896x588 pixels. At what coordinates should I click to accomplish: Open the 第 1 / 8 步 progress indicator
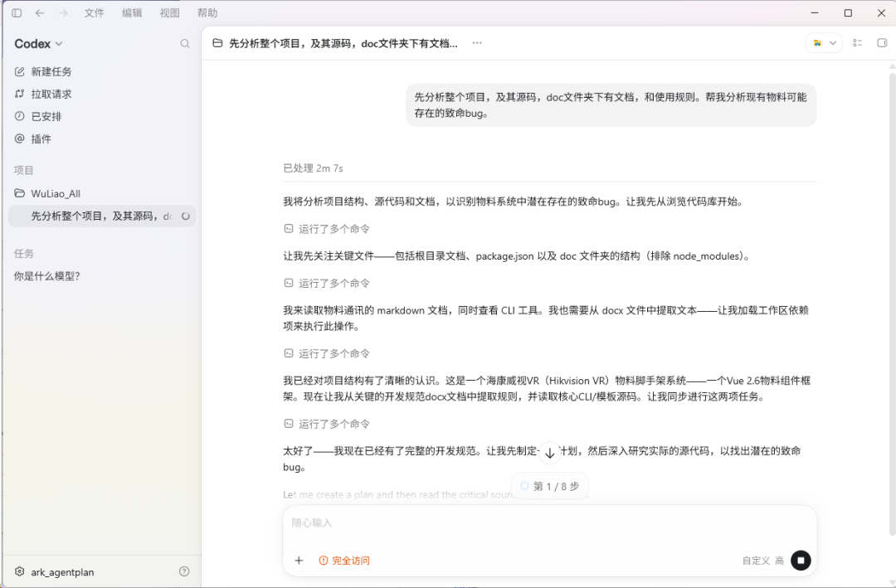coord(550,486)
